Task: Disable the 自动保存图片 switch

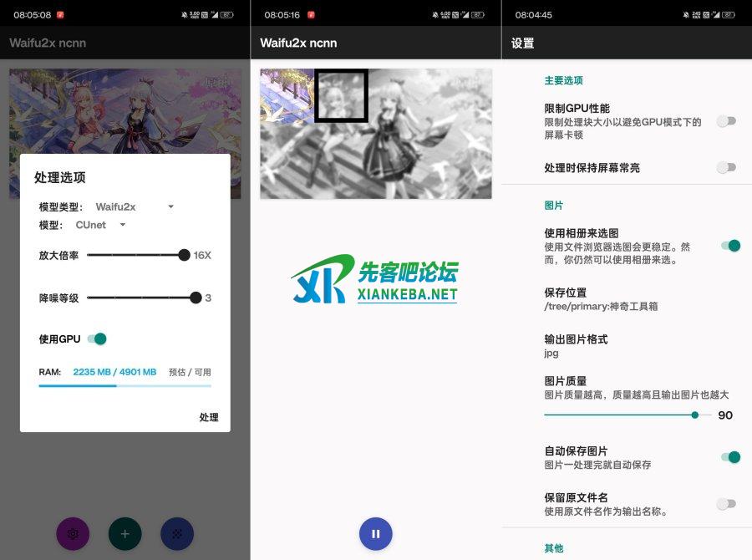Action: 729,456
